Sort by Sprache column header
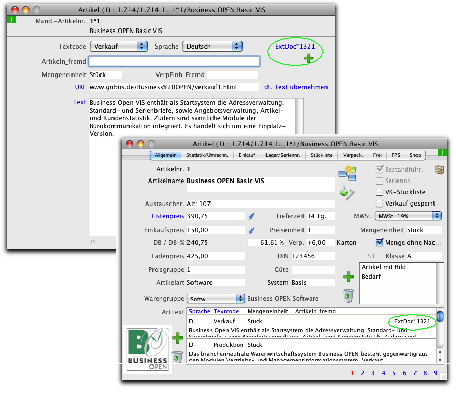456x395 pixels. tap(199, 311)
